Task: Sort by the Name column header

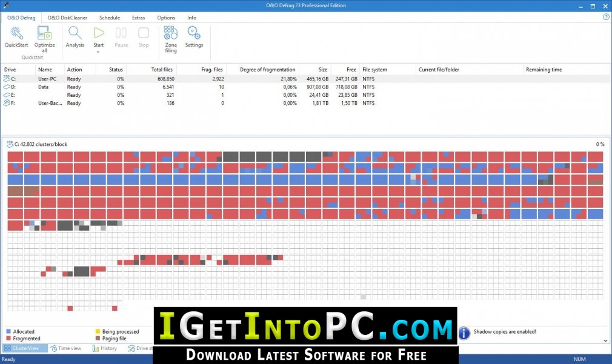Action: point(50,70)
